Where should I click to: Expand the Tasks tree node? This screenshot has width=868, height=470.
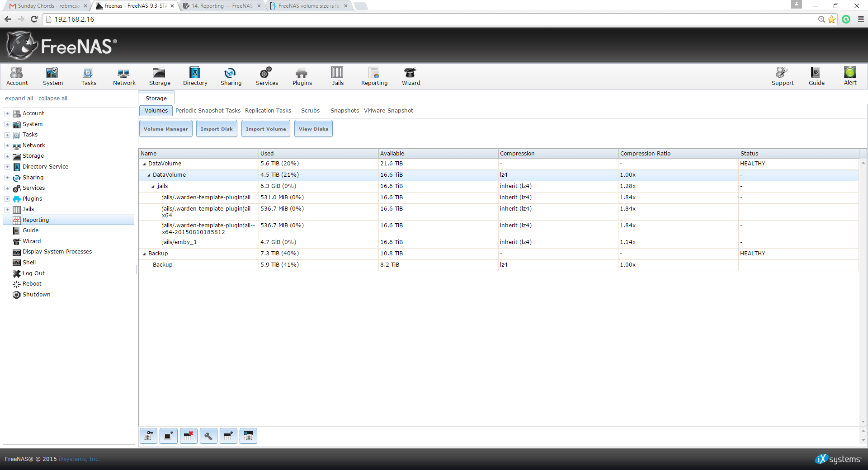pyautogui.click(x=7, y=135)
